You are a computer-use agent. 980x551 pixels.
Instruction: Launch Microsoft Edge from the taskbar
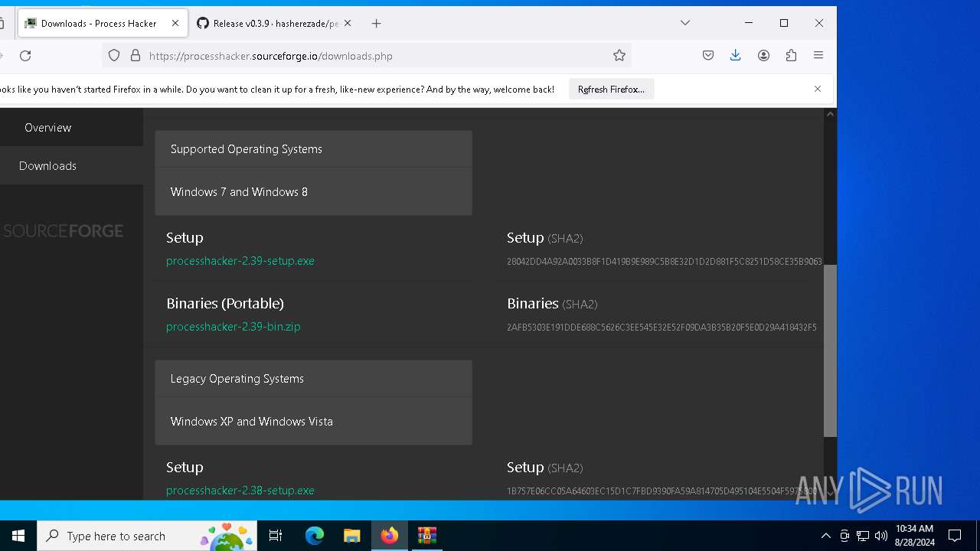click(x=315, y=536)
